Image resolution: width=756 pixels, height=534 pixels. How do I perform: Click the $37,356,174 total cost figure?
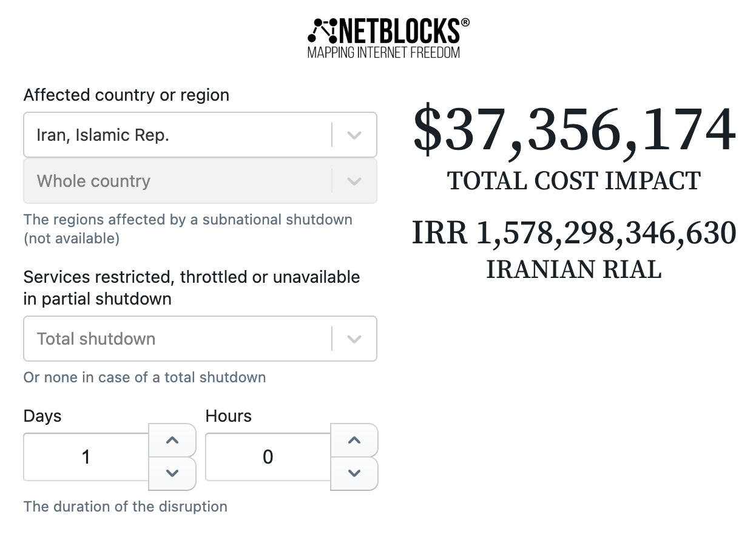tap(574, 130)
